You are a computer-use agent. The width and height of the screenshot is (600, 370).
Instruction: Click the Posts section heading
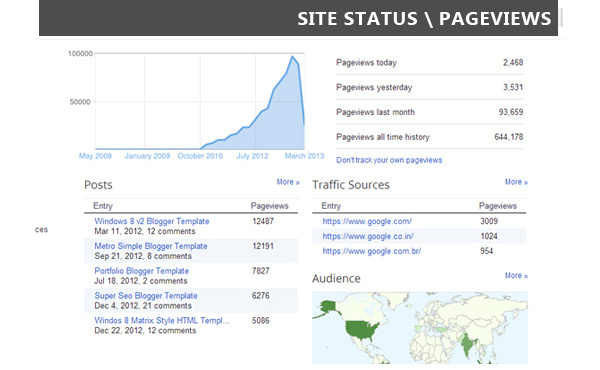click(x=98, y=185)
